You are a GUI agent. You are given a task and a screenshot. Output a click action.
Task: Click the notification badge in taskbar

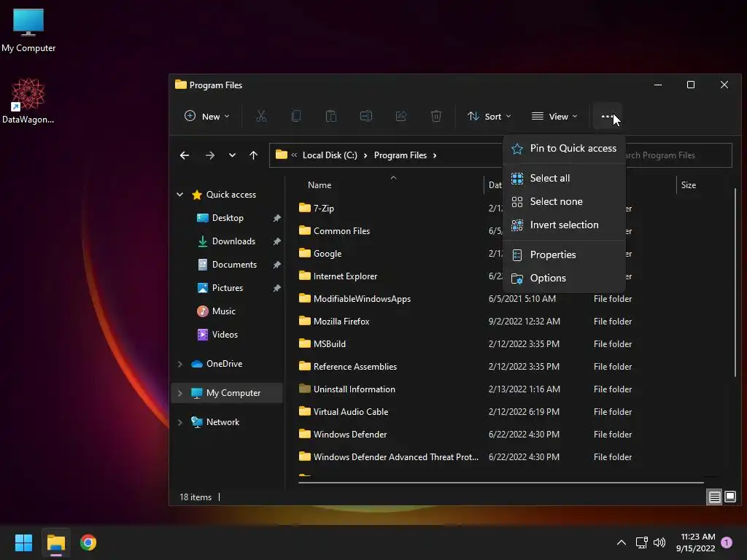[727, 542]
